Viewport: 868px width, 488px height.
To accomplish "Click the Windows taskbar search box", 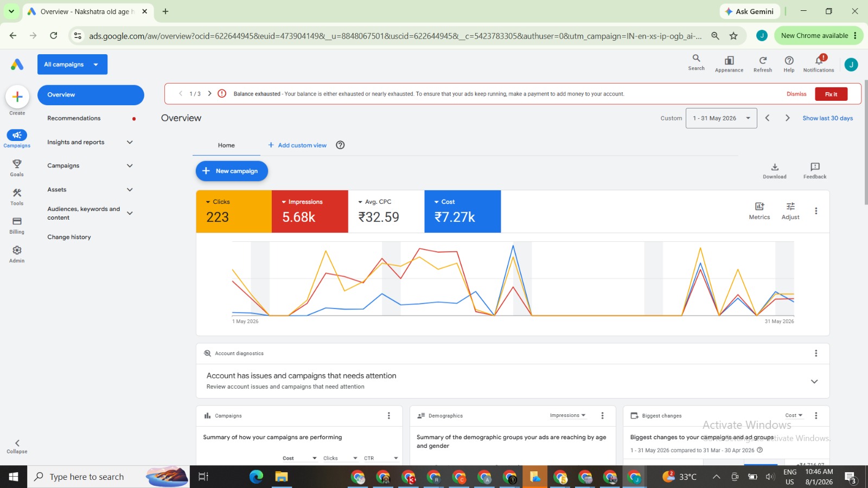I will pos(108,477).
